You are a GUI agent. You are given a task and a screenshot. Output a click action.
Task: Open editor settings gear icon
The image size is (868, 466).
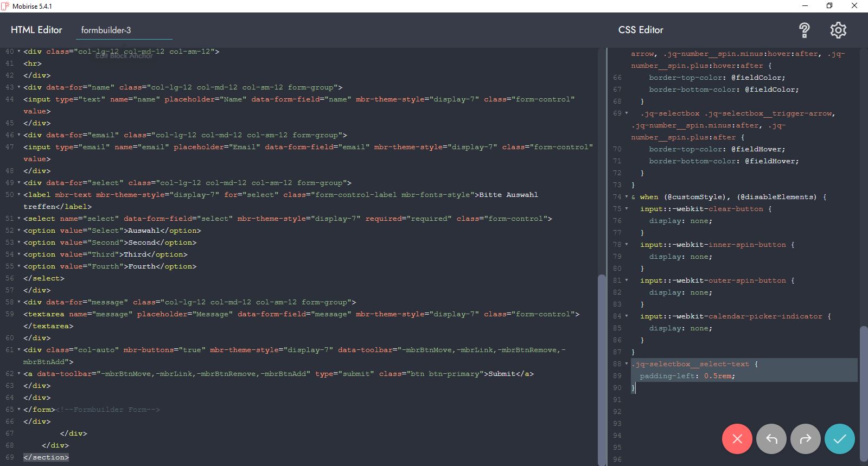pos(838,30)
